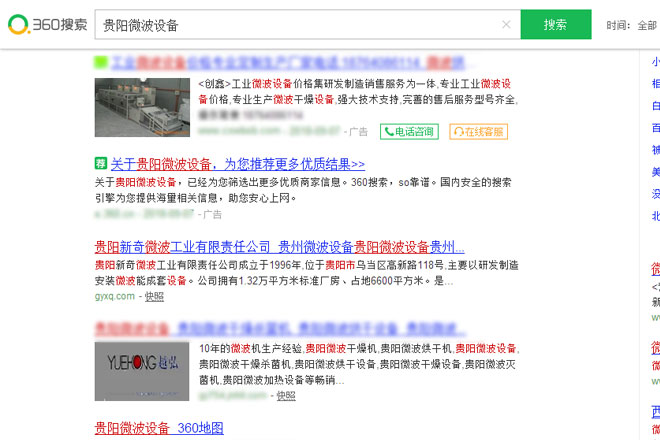Image resolution: width=660 pixels, height=440 pixels.
Task: Open 快照 for the YUEHONG result
Action: click(x=286, y=396)
